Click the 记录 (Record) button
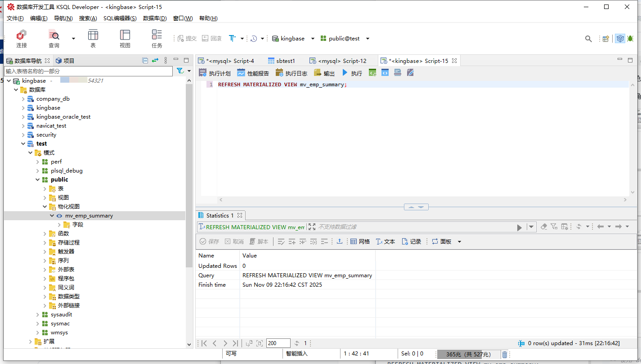This screenshot has height=364, width=641. pos(411,241)
